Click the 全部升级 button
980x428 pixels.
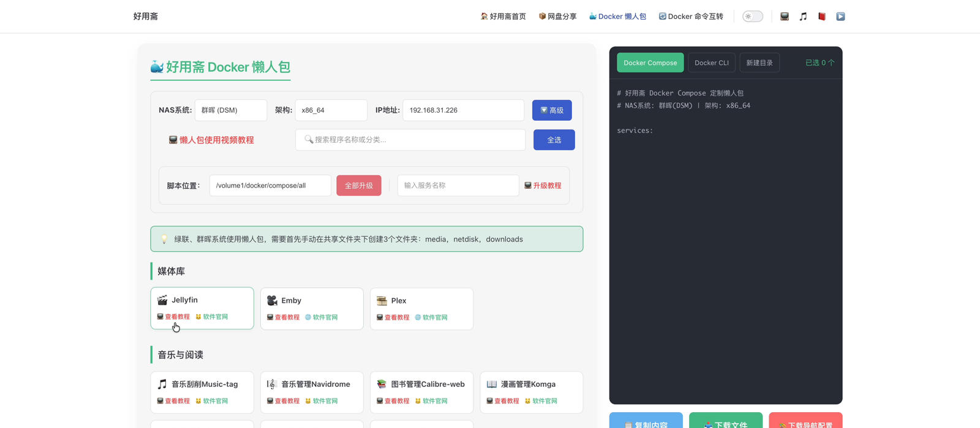[x=359, y=185]
